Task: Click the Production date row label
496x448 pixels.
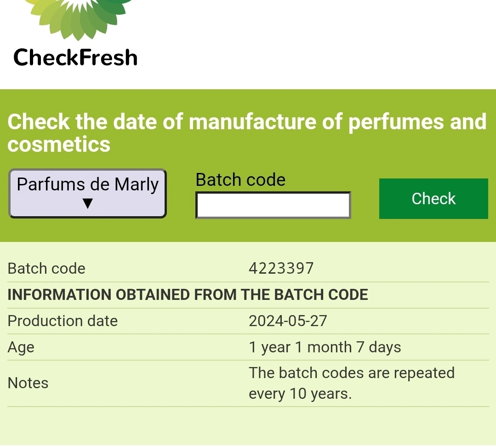Action: pyautogui.click(x=63, y=321)
